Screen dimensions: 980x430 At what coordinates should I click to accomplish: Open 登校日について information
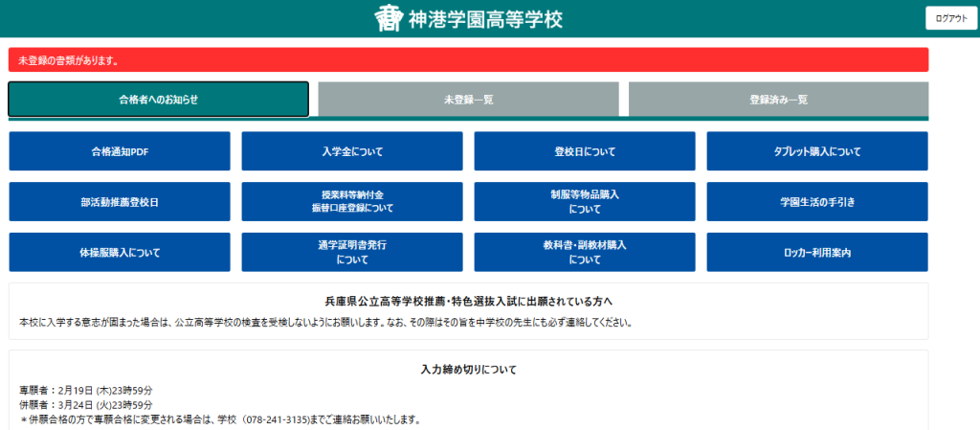585,151
